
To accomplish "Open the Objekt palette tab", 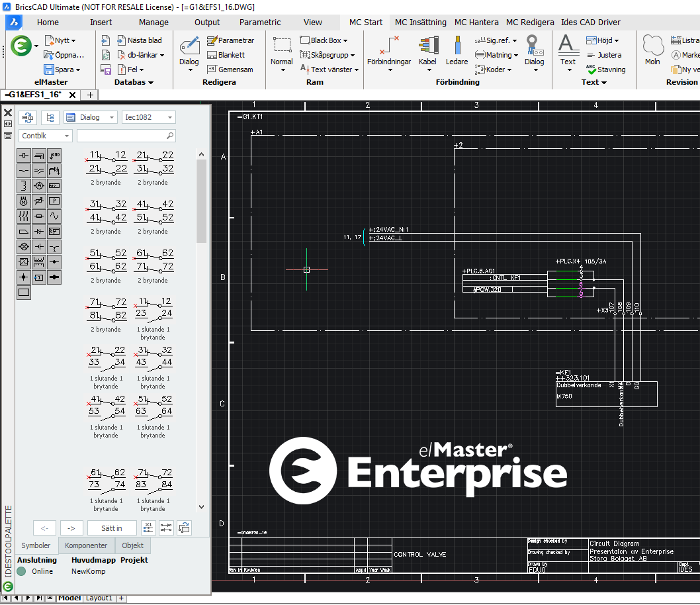I will pos(132,545).
